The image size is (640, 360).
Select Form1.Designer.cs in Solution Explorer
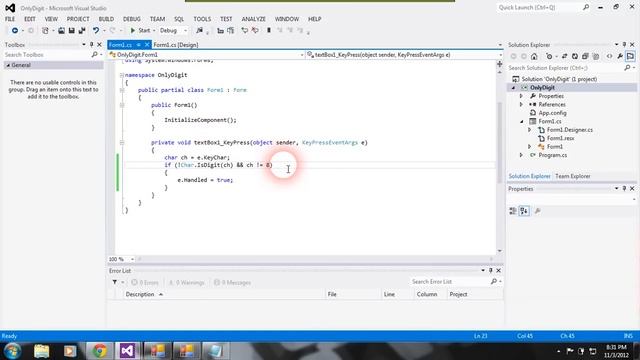pos(569,130)
